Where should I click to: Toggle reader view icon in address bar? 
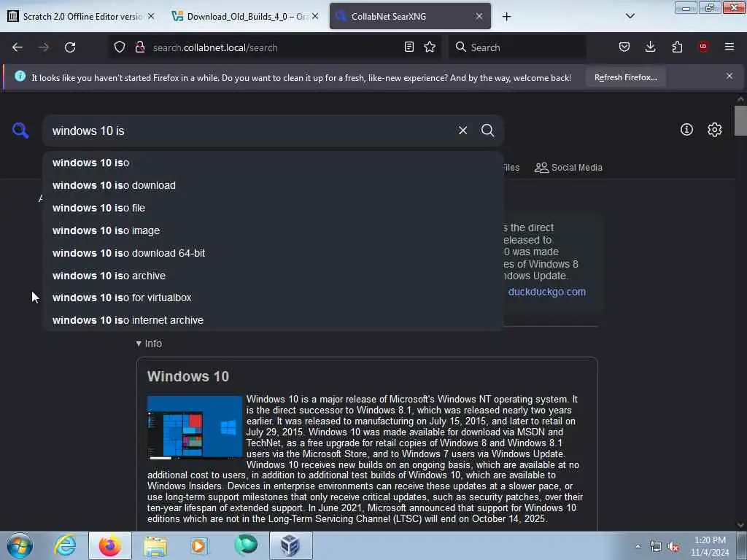click(409, 47)
